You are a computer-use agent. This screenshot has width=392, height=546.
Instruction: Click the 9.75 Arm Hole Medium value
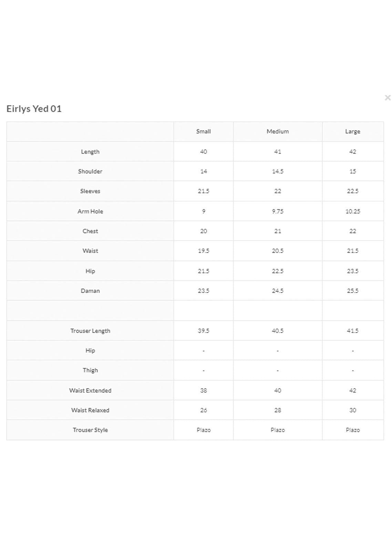278,211
